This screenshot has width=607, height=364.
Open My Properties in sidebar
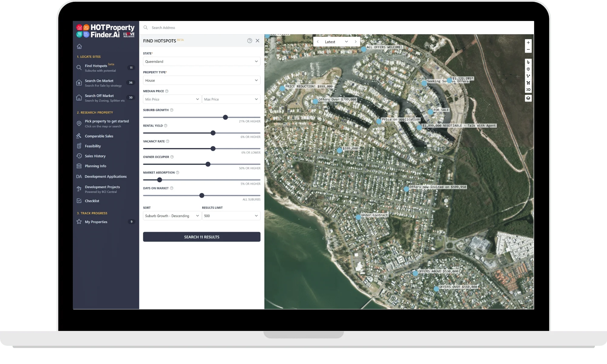coord(96,222)
